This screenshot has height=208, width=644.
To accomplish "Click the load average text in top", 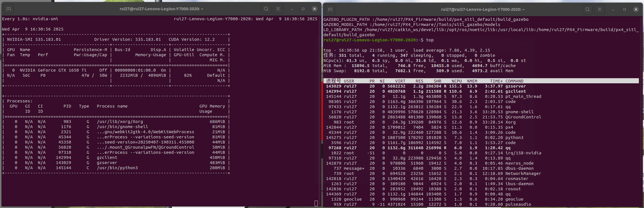I will pyautogui.click(x=452, y=50).
